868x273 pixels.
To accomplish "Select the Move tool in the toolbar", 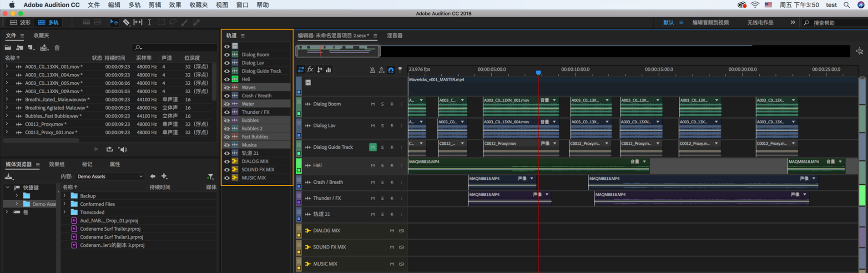I will (x=114, y=22).
